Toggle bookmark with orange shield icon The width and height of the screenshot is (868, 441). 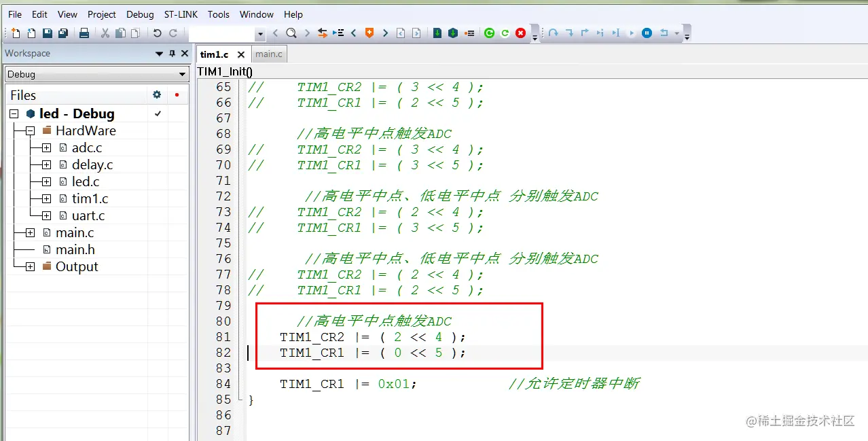point(369,33)
